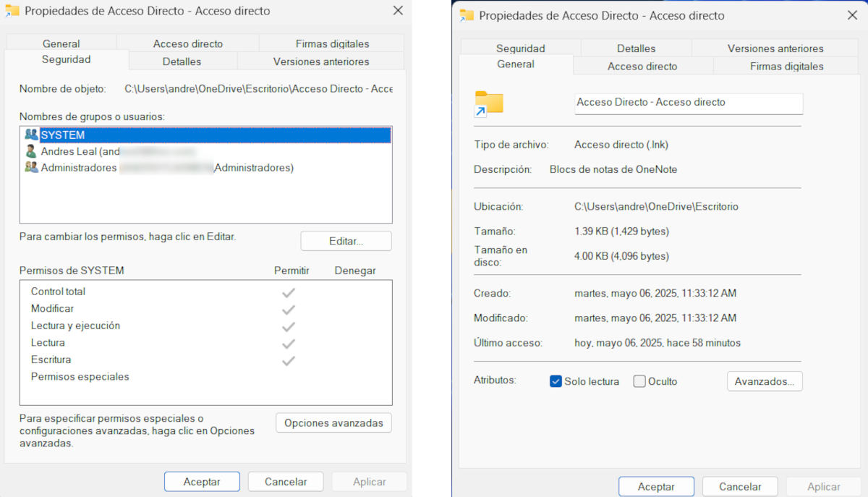Switch to Seguridad tab in right window
The image size is (868, 497).
click(x=521, y=48)
